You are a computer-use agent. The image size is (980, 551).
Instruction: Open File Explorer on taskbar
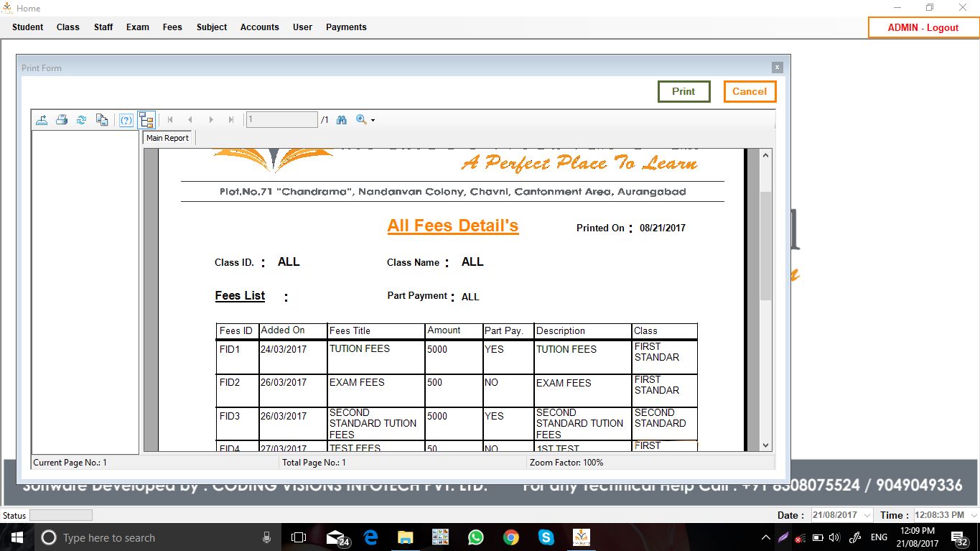point(406,537)
